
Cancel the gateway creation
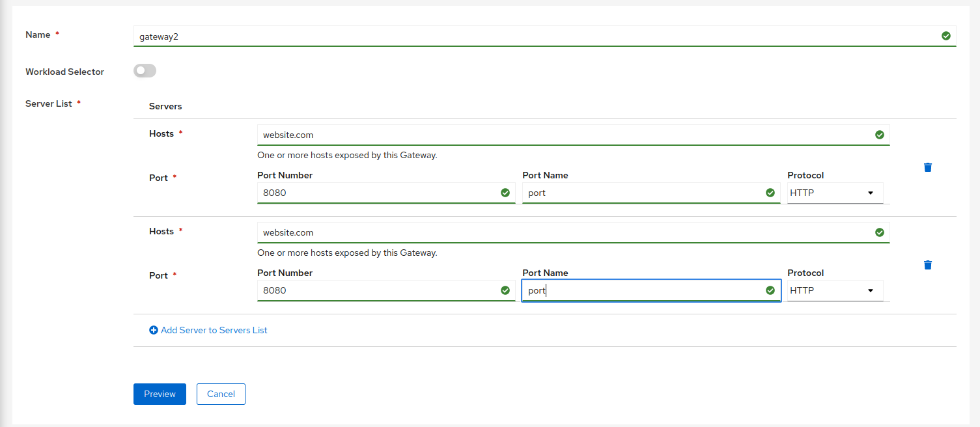(221, 394)
